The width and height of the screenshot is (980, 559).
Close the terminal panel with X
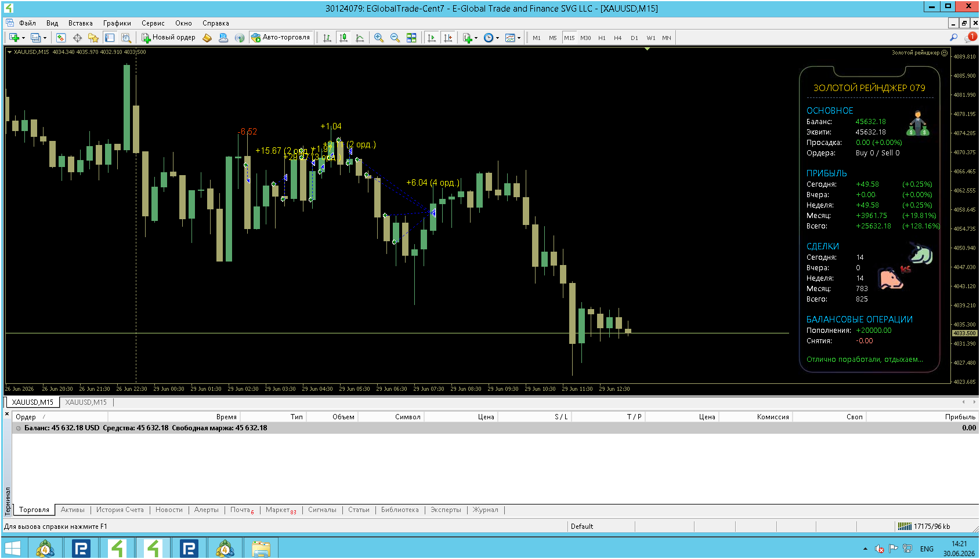[x=7, y=414]
